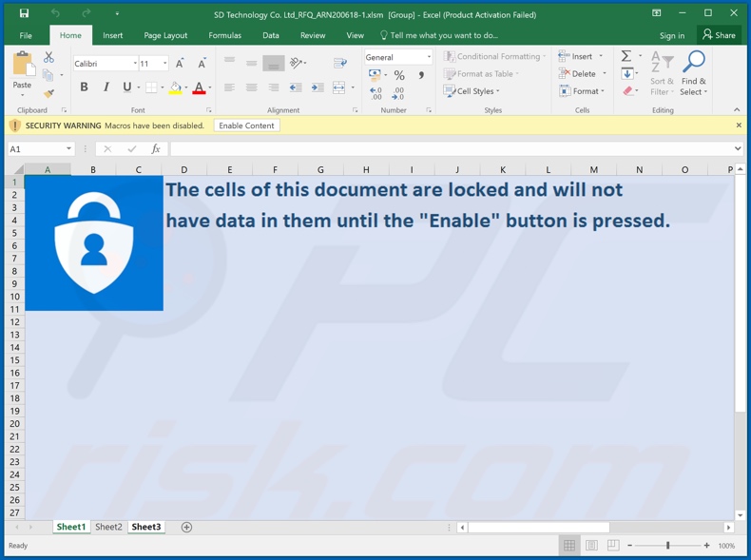Click the Copy icon in Clipboard group
The image size is (751, 560).
click(48, 75)
